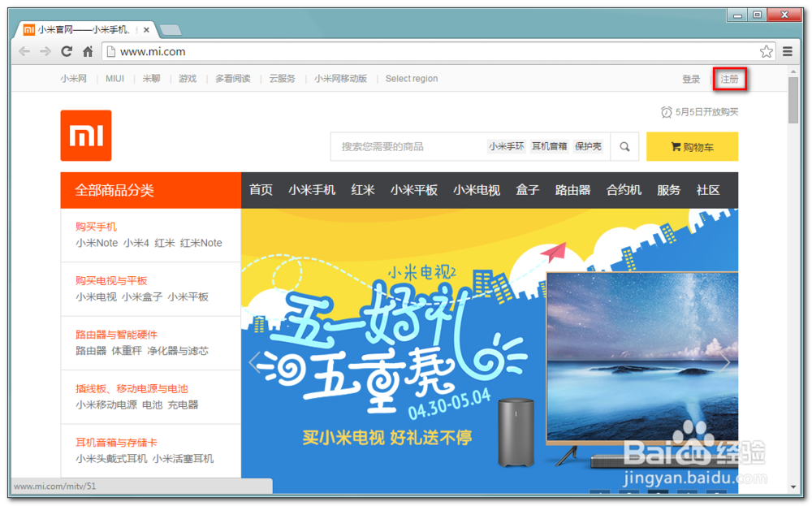Click the search magnifier button
Viewport: 812px width, 506px height.
[624, 146]
